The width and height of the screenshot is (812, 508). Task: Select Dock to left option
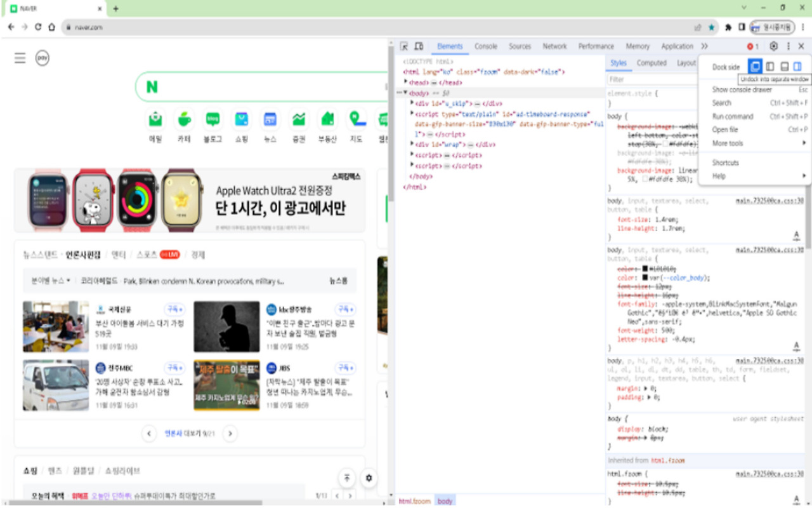point(769,67)
